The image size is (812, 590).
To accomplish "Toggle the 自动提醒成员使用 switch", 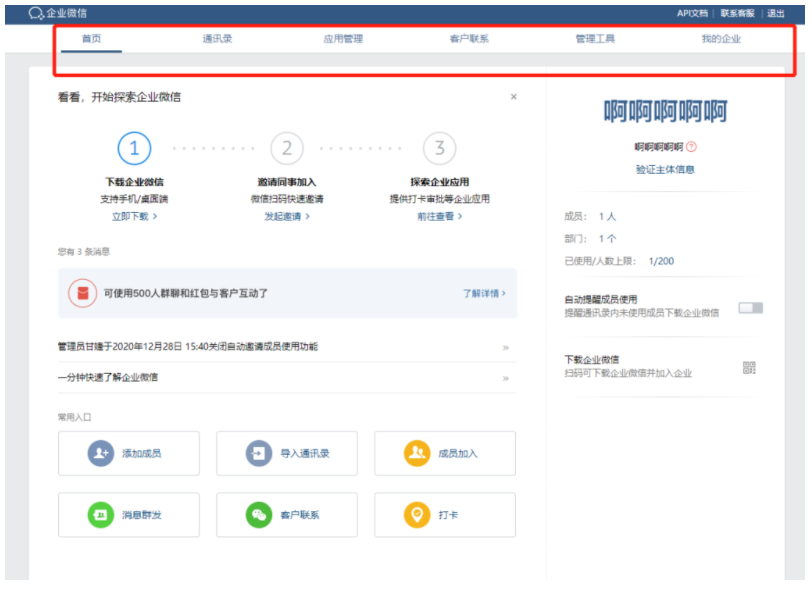I will tap(750, 308).
